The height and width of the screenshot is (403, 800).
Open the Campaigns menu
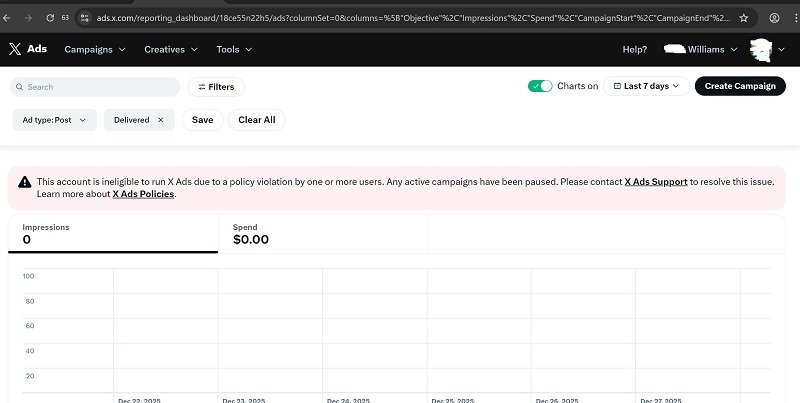tap(94, 49)
